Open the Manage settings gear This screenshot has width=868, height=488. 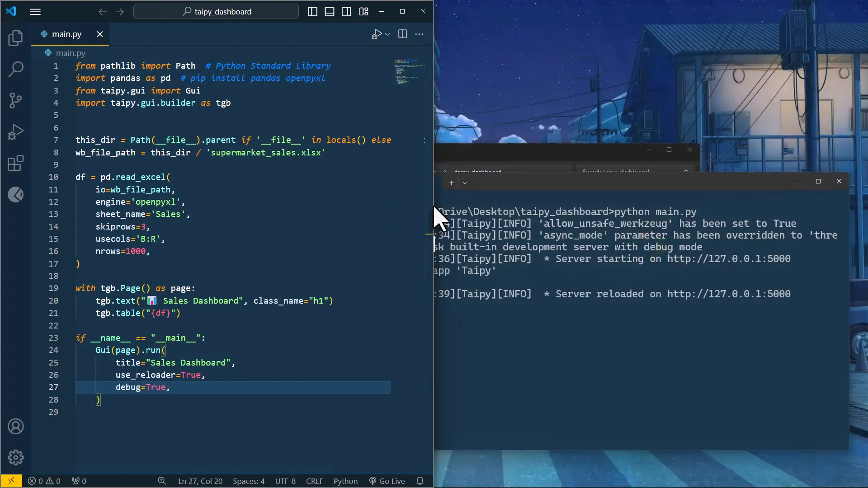tap(15, 457)
